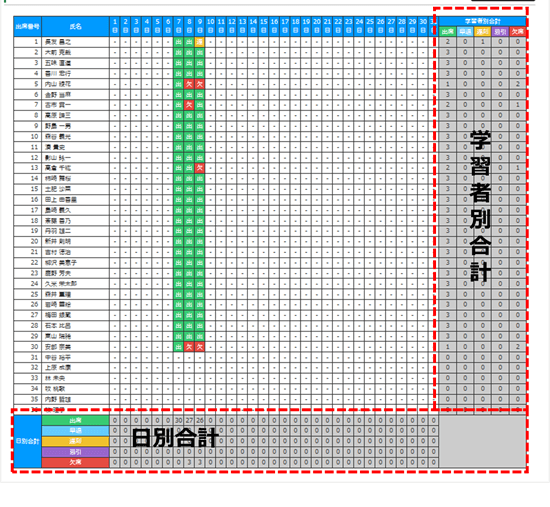Screen dimensions: 550x507
Task: Select day 9 出席 daily total showing 26
Action: click(x=200, y=420)
